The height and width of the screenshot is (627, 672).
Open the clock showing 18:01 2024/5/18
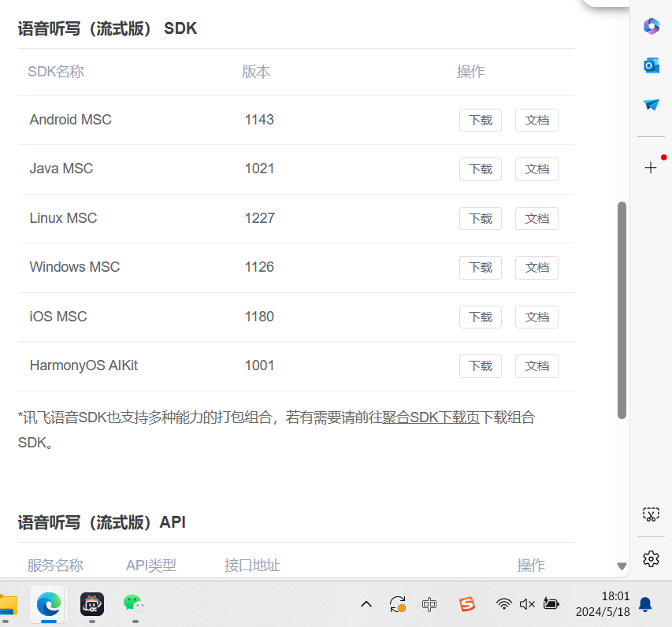[x=603, y=604]
